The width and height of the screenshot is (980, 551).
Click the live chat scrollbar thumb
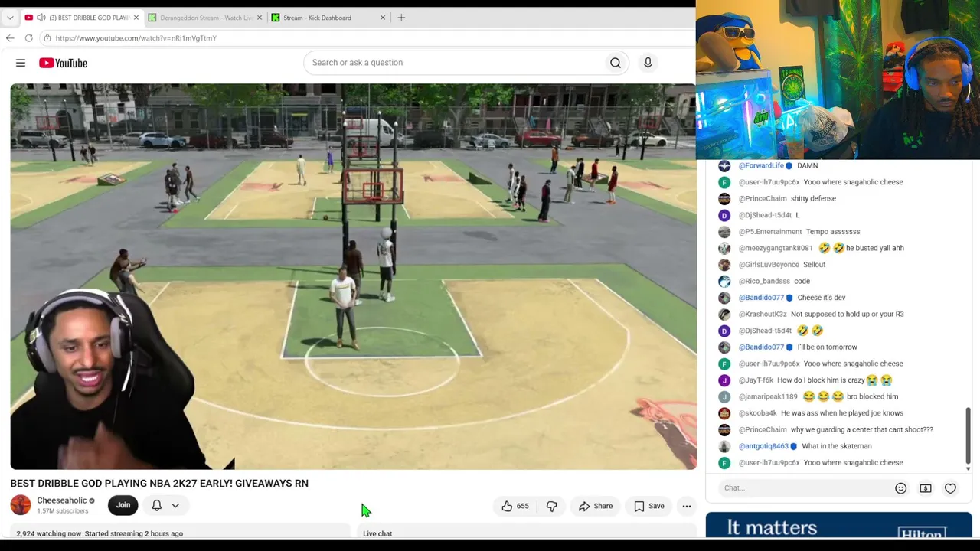point(968,435)
